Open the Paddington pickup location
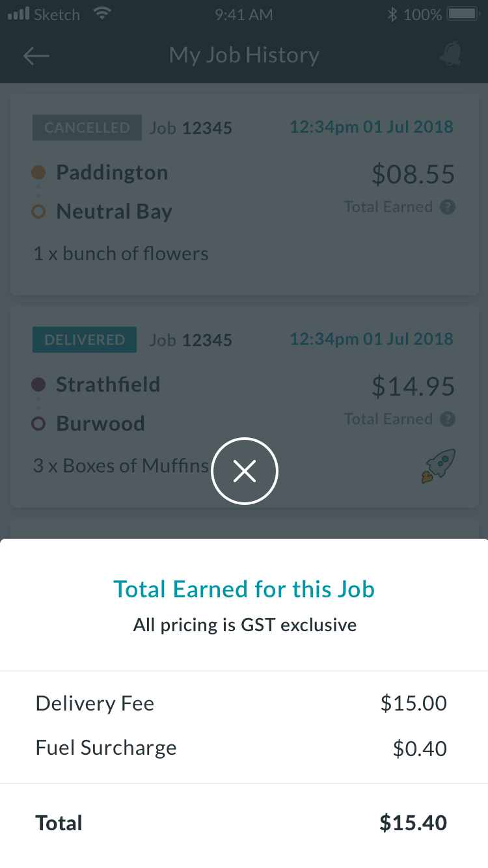 112,172
